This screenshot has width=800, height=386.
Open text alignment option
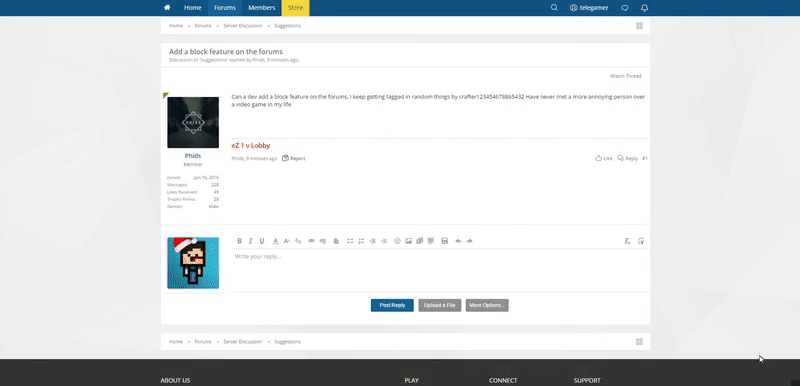point(336,241)
